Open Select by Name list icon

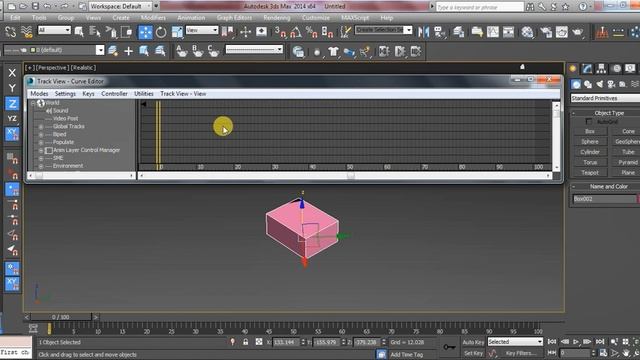point(95,32)
